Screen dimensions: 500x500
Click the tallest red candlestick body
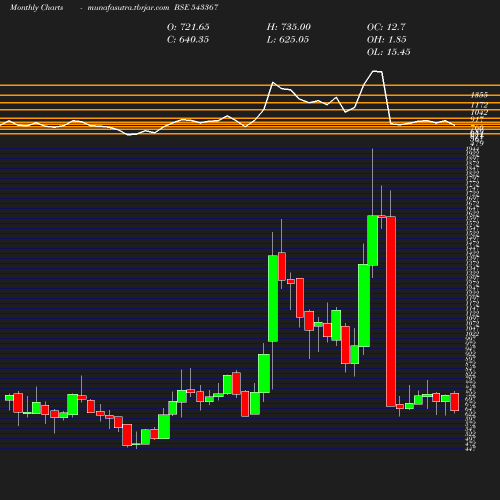click(391, 311)
